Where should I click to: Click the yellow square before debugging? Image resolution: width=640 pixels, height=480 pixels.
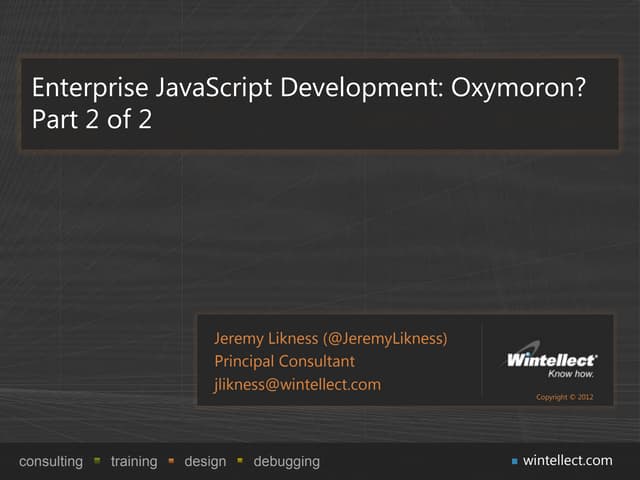tap(240, 461)
